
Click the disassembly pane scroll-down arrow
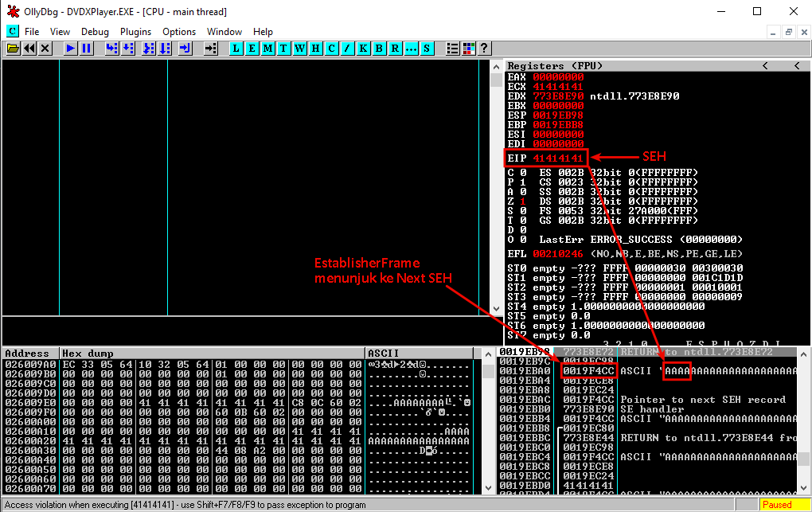coord(496,309)
